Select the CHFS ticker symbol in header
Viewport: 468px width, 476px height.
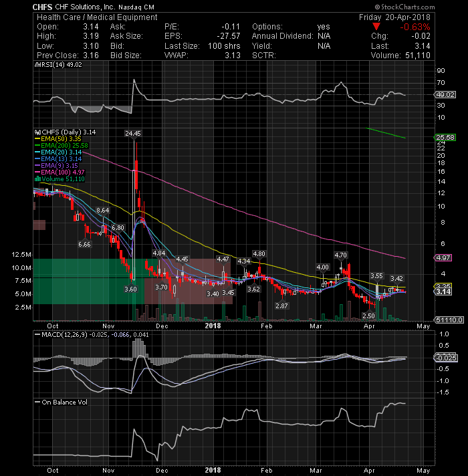(43, 7)
